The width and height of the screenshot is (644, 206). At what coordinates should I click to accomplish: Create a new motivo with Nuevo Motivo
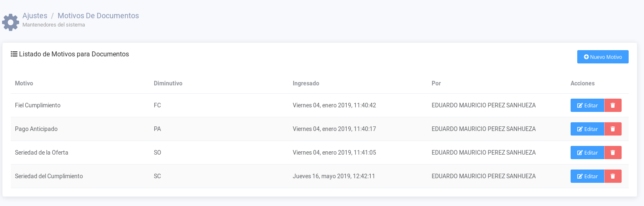[603, 57]
